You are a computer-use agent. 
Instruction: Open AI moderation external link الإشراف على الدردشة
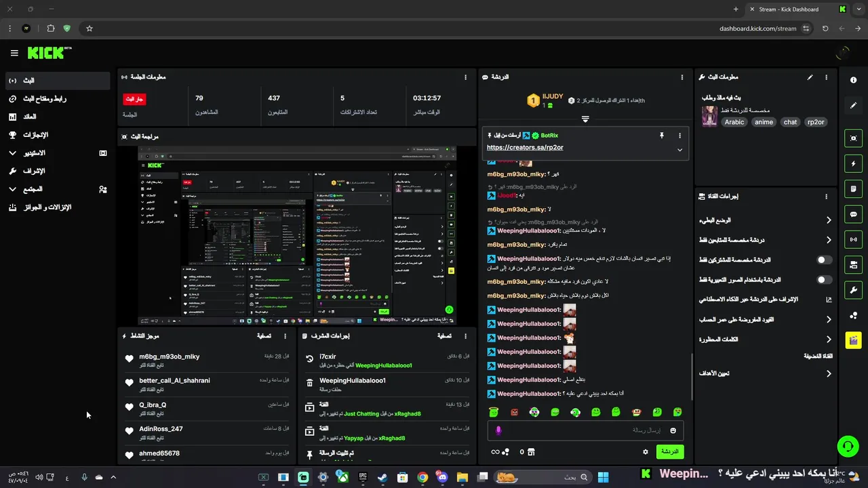coord(829,299)
